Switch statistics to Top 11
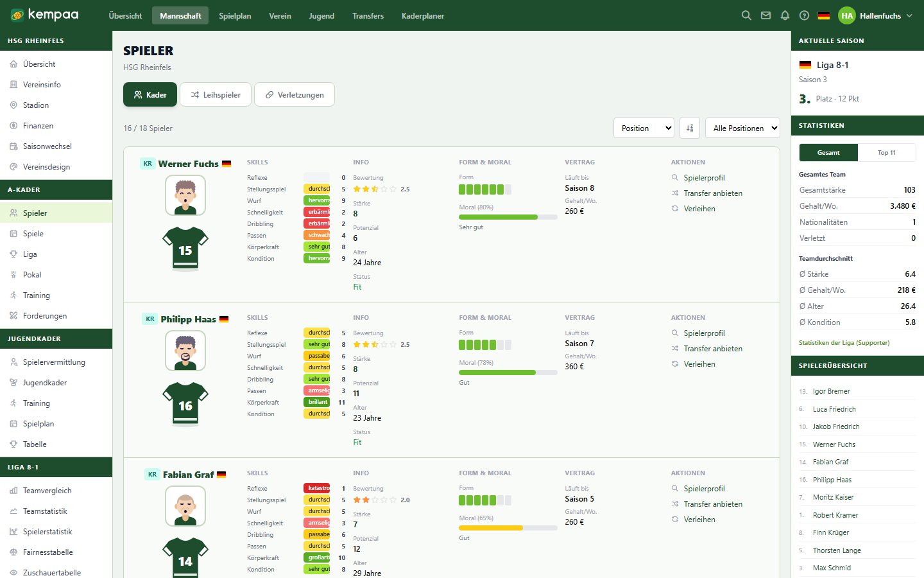This screenshot has width=924, height=578. (886, 152)
